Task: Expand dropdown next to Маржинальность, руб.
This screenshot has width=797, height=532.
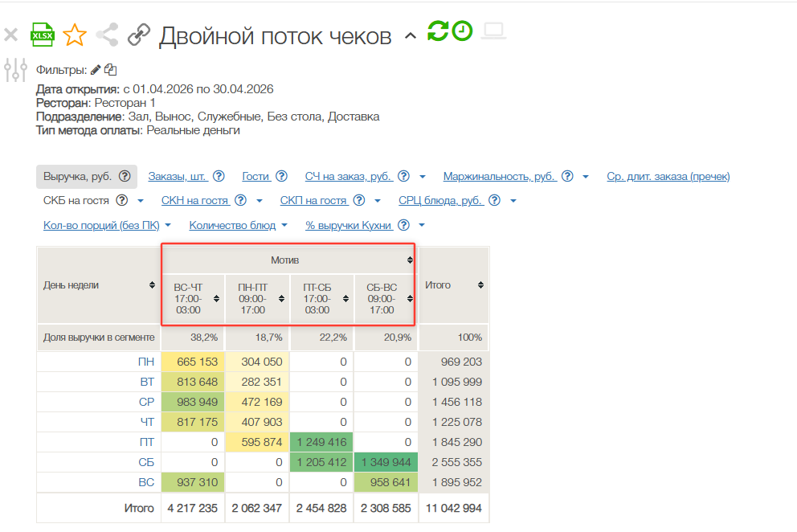Action: coord(586,177)
